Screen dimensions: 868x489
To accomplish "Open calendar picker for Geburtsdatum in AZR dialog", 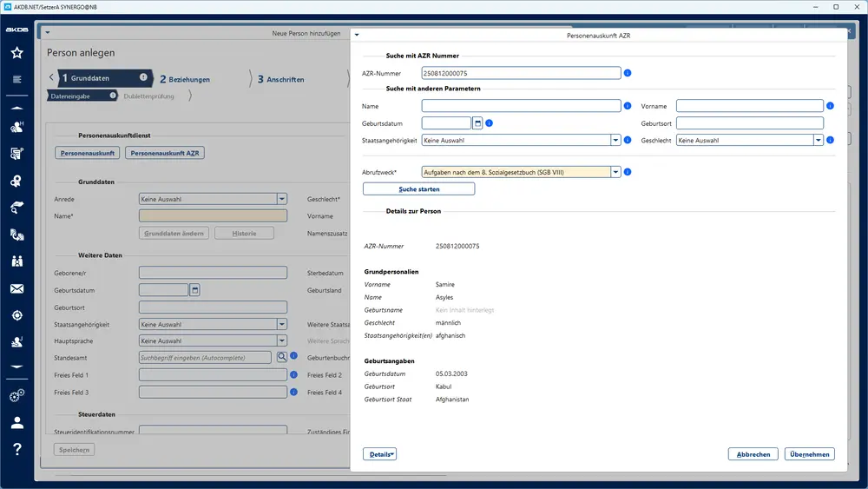I will pos(477,122).
